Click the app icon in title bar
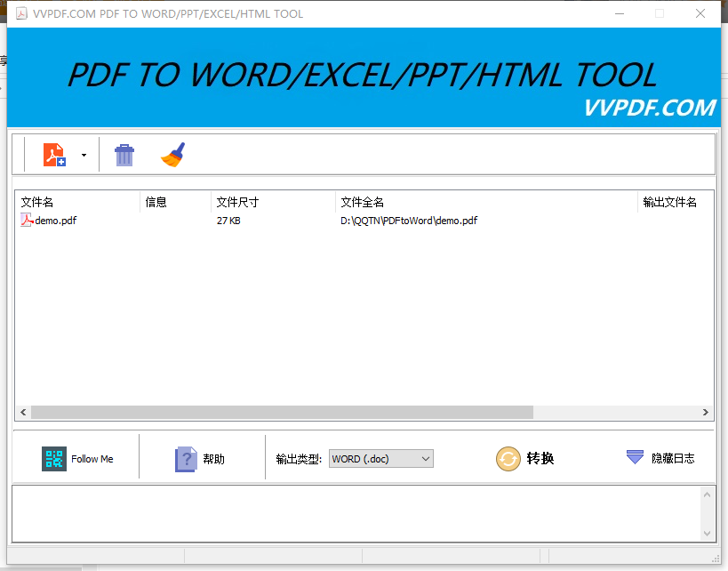 21,14
